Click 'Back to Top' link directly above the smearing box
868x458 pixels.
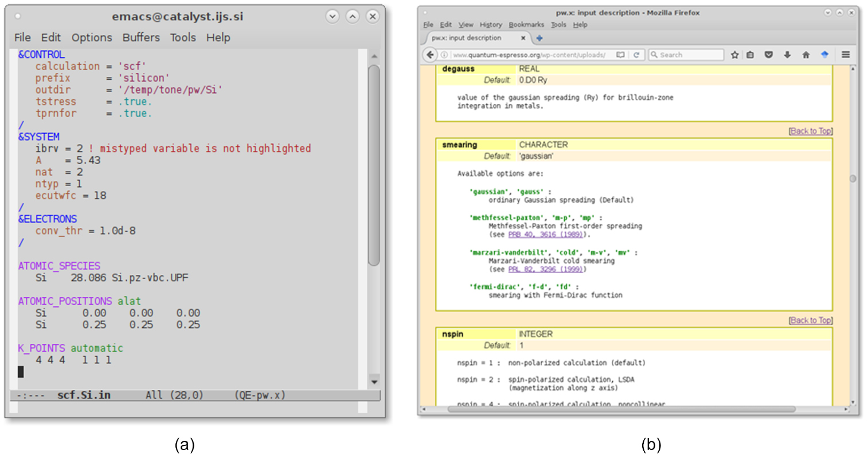tap(811, 131)
